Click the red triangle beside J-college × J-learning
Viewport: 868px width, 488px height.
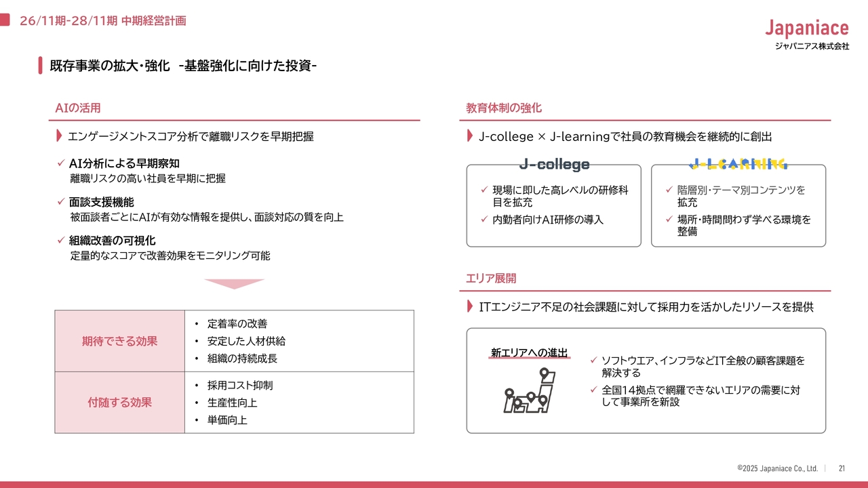[x=470, y=136]
